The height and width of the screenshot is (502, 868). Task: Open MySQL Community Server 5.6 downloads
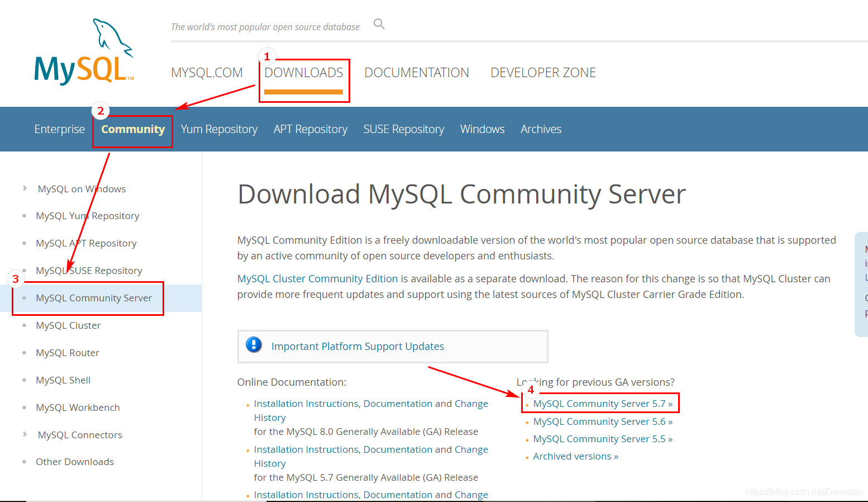point(602,421)
